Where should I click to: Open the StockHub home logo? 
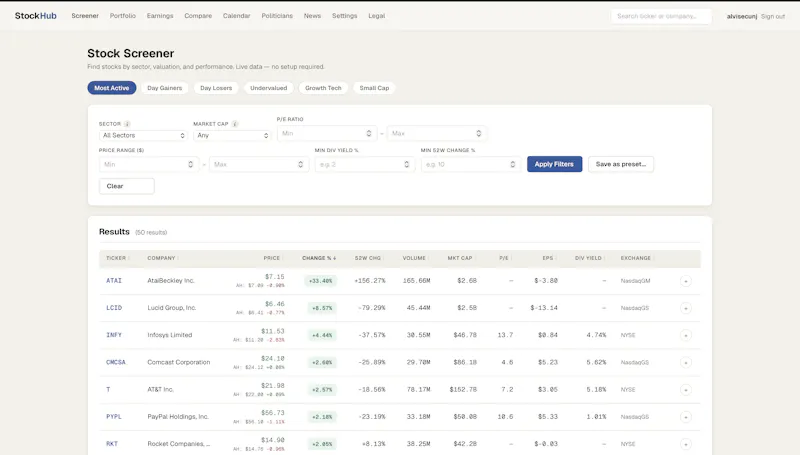(36, 16)
